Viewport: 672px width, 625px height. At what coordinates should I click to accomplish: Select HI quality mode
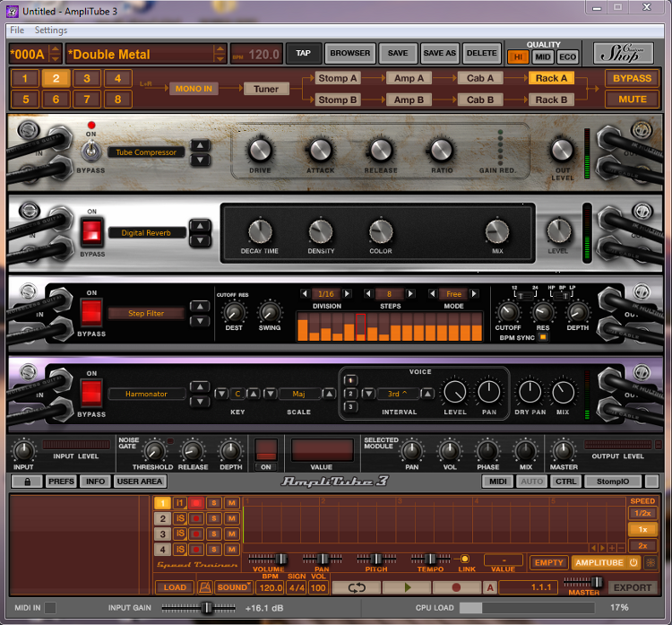point(518,56)
